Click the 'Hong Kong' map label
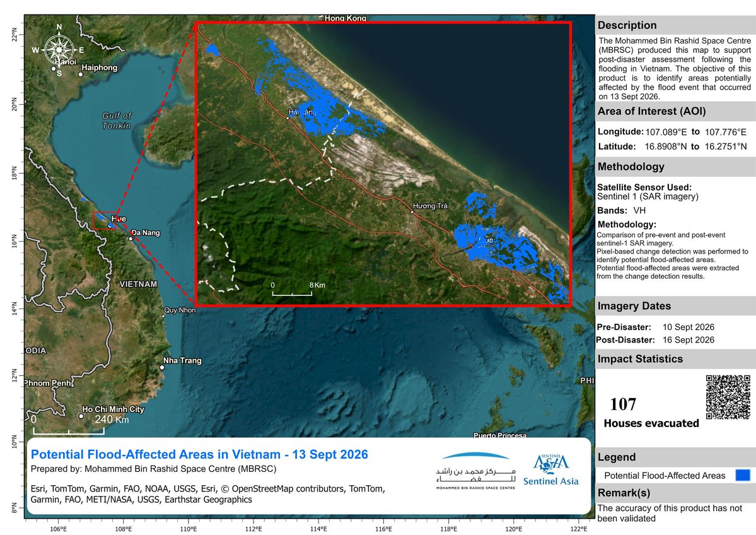Screen dimensions: 756x535 346,18
